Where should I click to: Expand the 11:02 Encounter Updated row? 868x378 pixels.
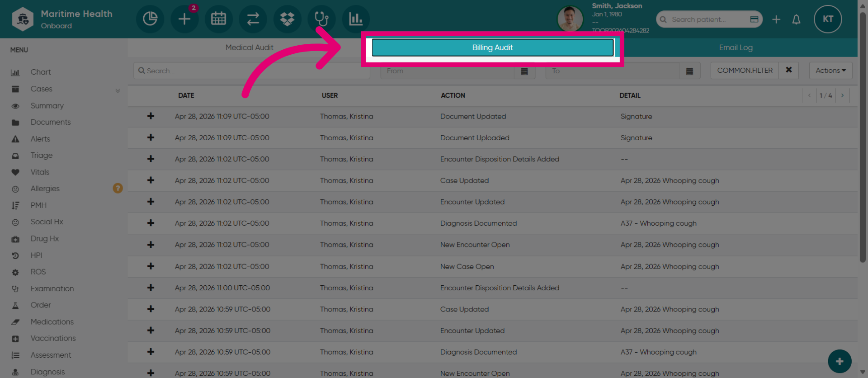tap(151, 202)
